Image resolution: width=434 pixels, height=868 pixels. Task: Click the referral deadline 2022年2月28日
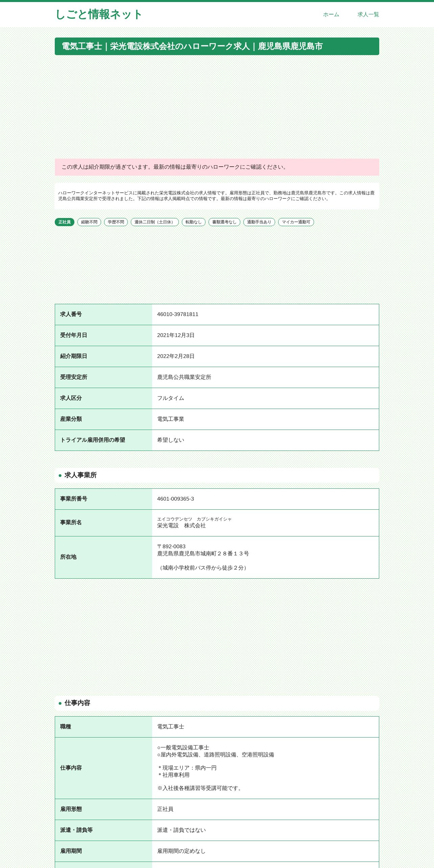[x=176, y=356]
